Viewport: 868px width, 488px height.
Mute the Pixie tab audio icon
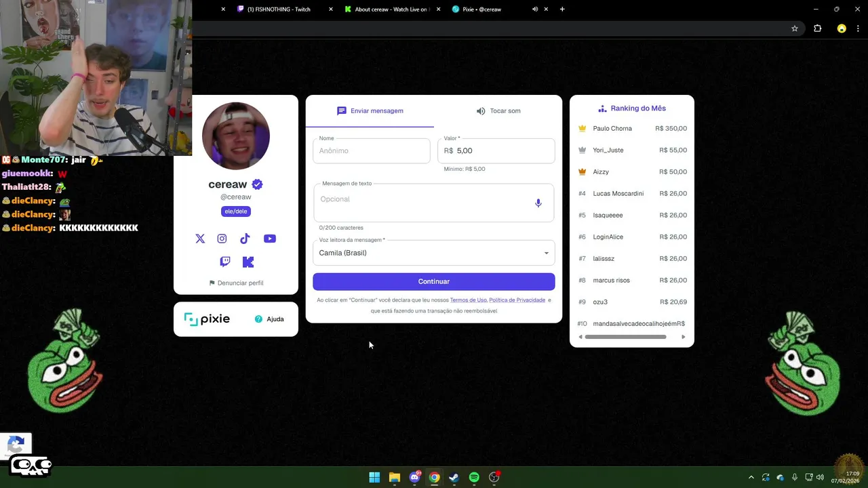click(x=535, y=9)
